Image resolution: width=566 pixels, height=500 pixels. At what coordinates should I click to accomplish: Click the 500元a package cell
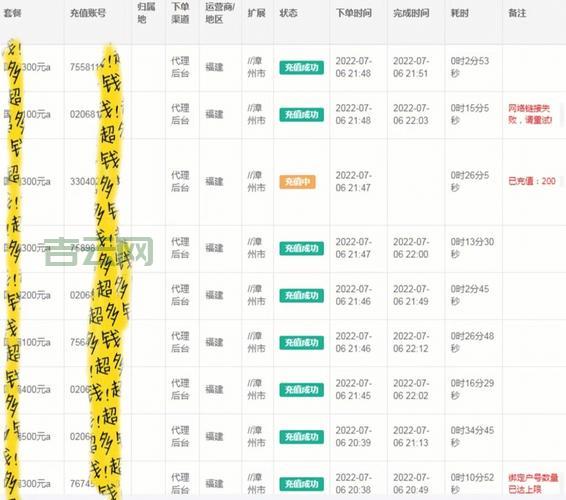point(27,437)
